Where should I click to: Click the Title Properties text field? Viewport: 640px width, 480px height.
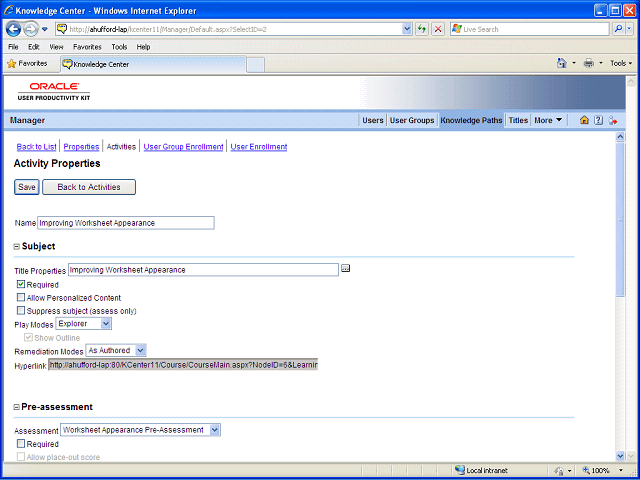pyautogui.click(x=203, y=270)
